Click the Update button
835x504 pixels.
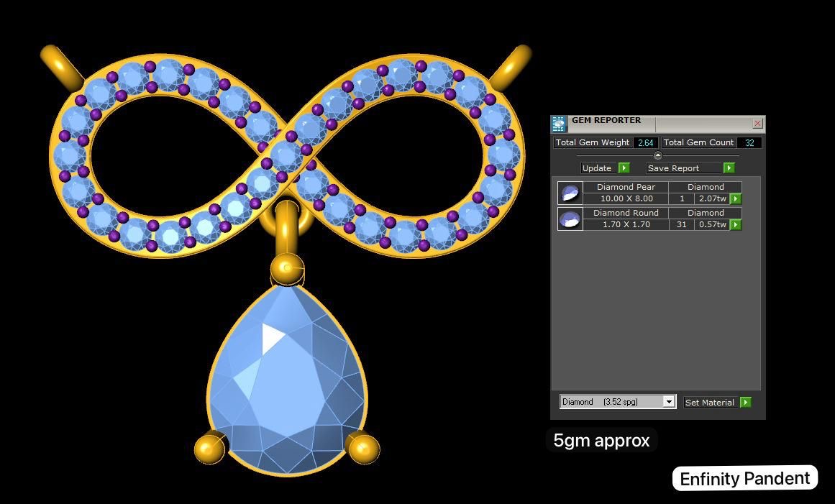[597, 168]
